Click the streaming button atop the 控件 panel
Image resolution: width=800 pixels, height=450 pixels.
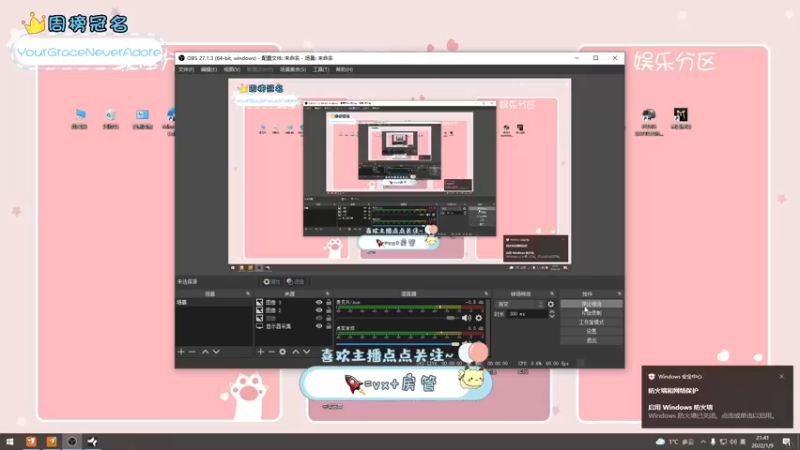coord(591,304)
